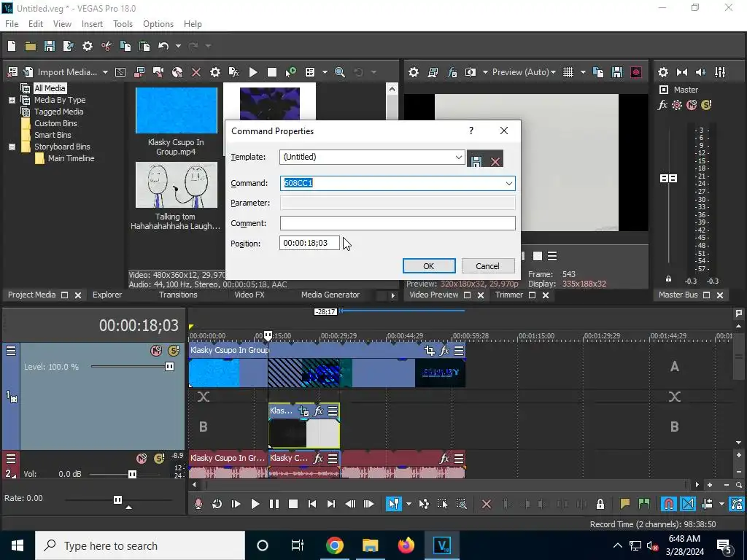Click the Play button in transport bar
This screenshot has height=560, width=747.
pos(255,504)
